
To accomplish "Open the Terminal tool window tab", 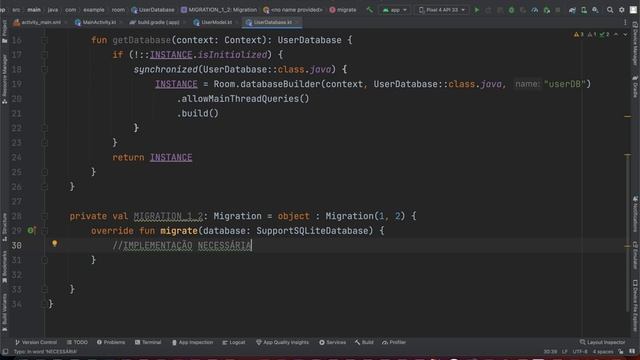I will (x=148, y=342).
